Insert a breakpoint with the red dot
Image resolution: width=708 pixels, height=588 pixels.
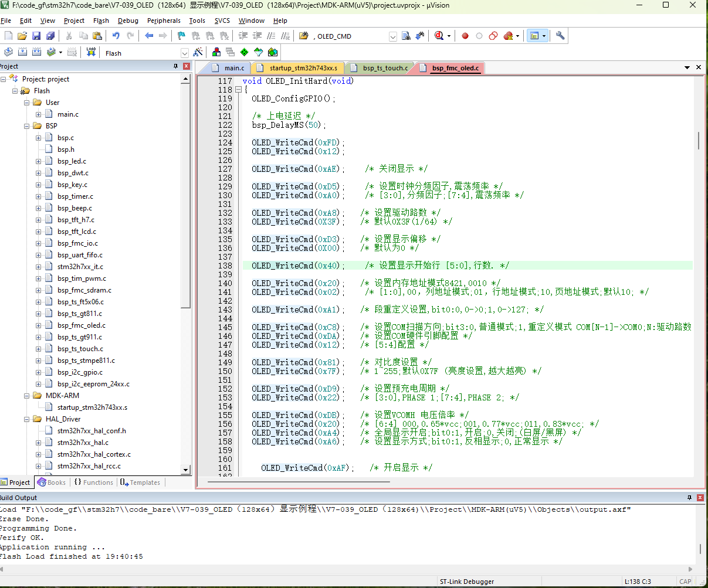465,36
